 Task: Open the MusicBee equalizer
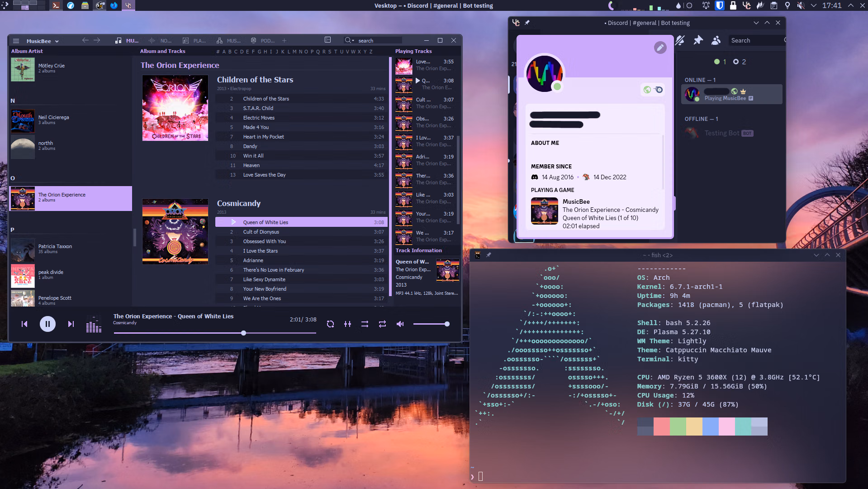pyautogui.click(x=347, y=324)
